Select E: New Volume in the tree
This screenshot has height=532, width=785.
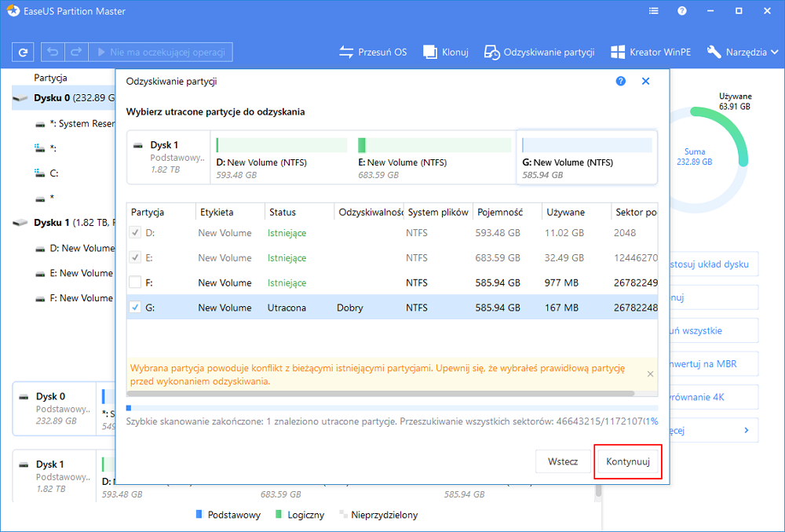tap(75, 273)
